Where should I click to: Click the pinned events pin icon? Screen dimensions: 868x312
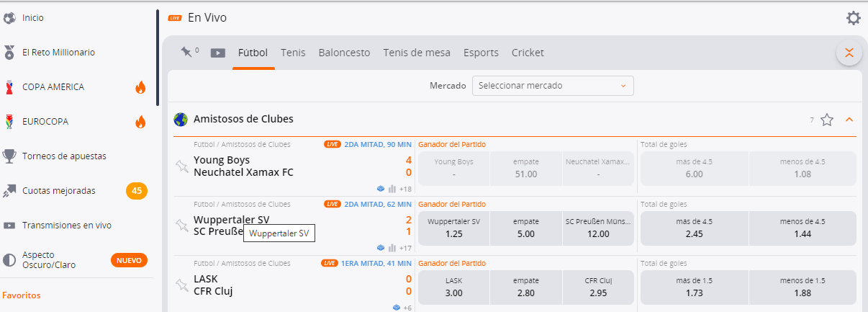tap(186, 52)
